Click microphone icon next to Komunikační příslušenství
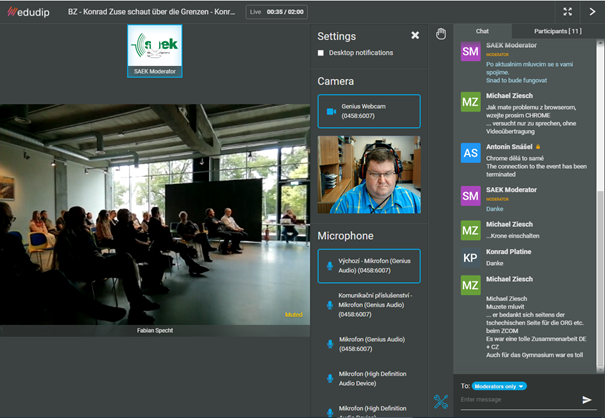The image size is (605, 418). pos(330,305)
